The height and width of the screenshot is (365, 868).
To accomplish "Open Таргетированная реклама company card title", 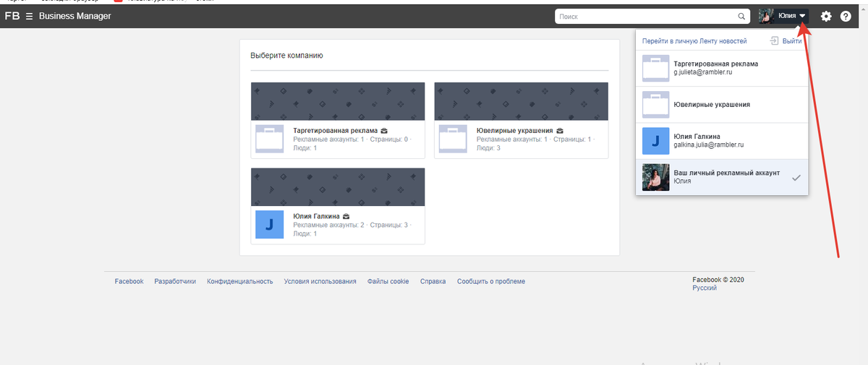I will click(x=335, y=131).
